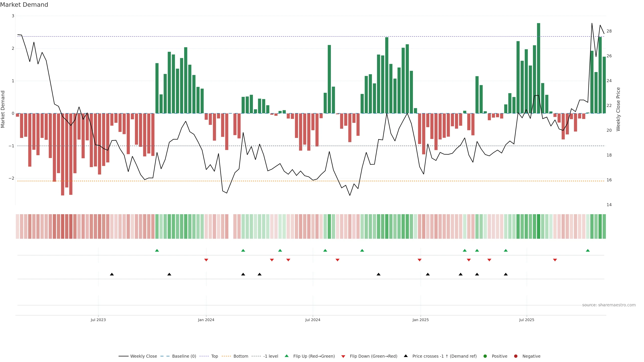644x362 pixels.
Task: Click the last green Flip Up marker
Action: coord(588,250)
